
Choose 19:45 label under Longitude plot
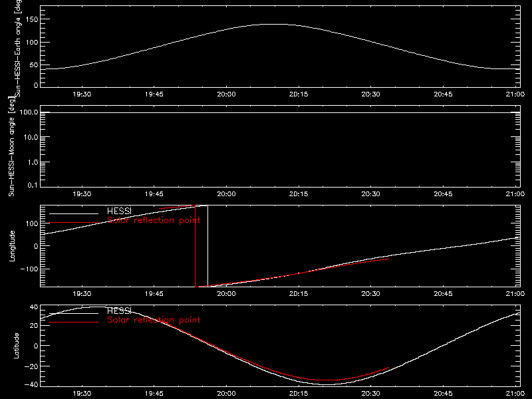coord(154,294)
